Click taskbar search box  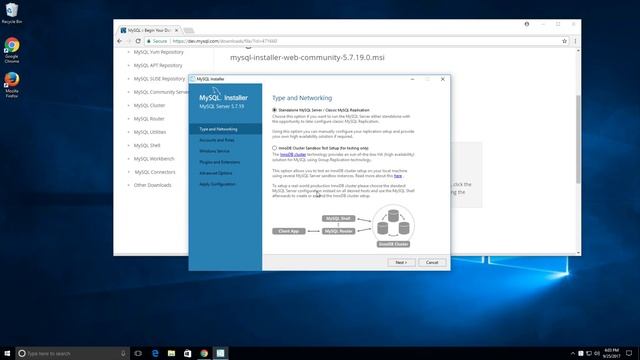(x=73, y=353)
